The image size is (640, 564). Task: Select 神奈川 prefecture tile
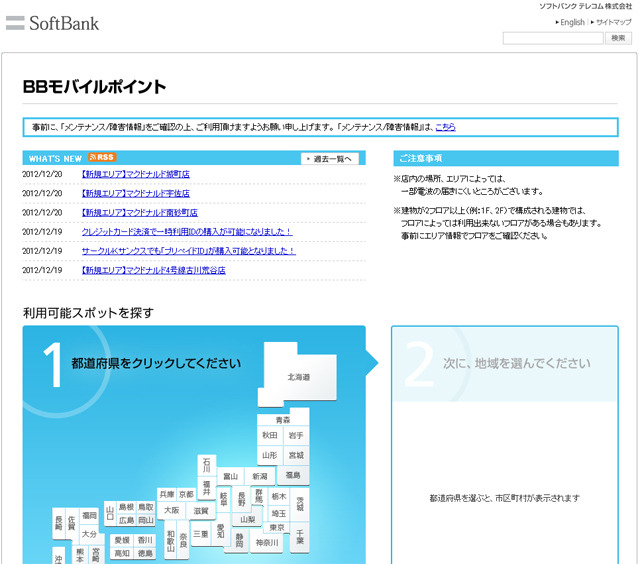[267, 542]
